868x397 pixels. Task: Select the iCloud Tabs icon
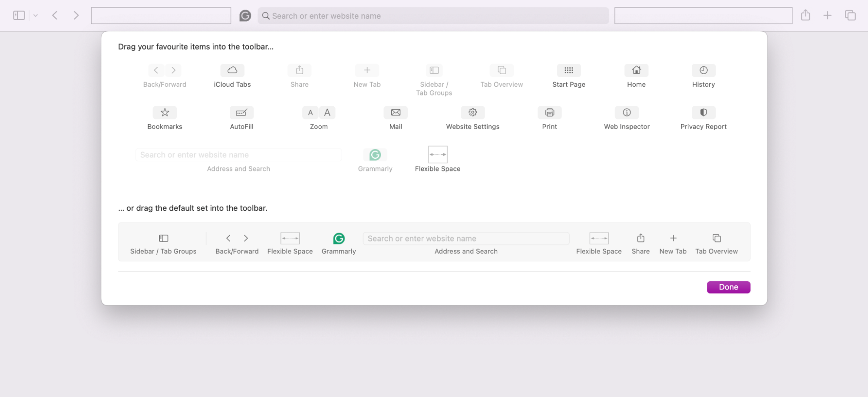click(x=232, y=70)
